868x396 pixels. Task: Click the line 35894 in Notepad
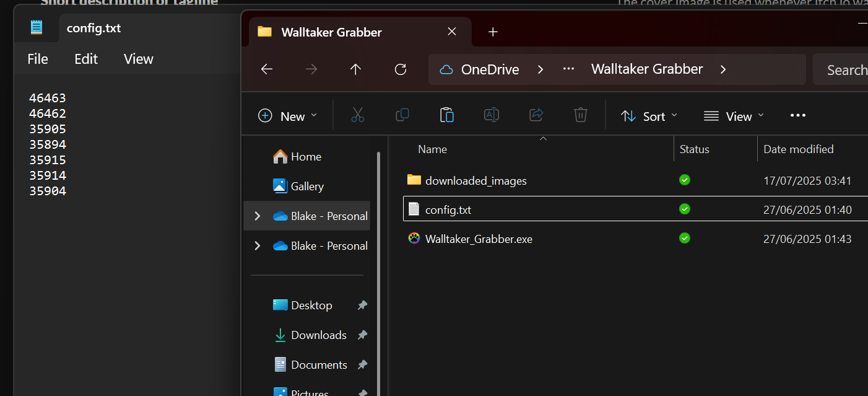[48, 144]
